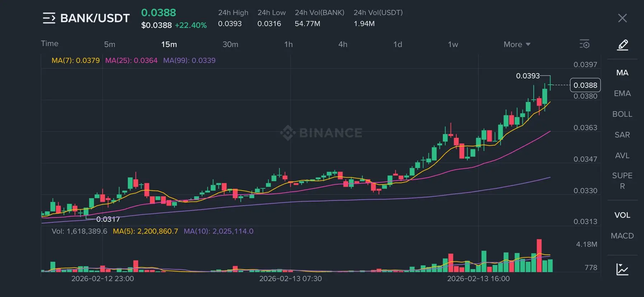Click the MA(7): 0.0379 legend label
Viewport: 644px width, 297px height.
coord(76,60)
